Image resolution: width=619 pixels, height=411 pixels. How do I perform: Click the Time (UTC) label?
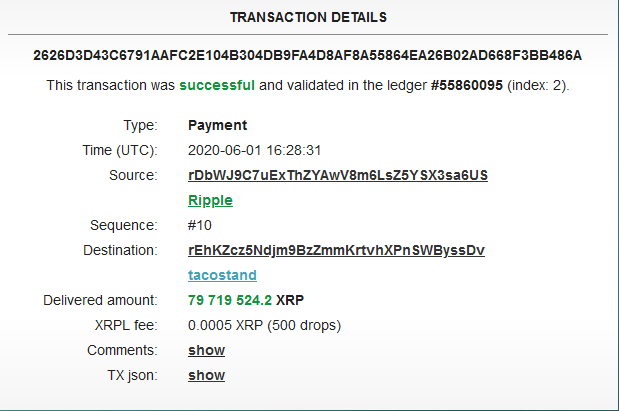[x=120, y=150]
